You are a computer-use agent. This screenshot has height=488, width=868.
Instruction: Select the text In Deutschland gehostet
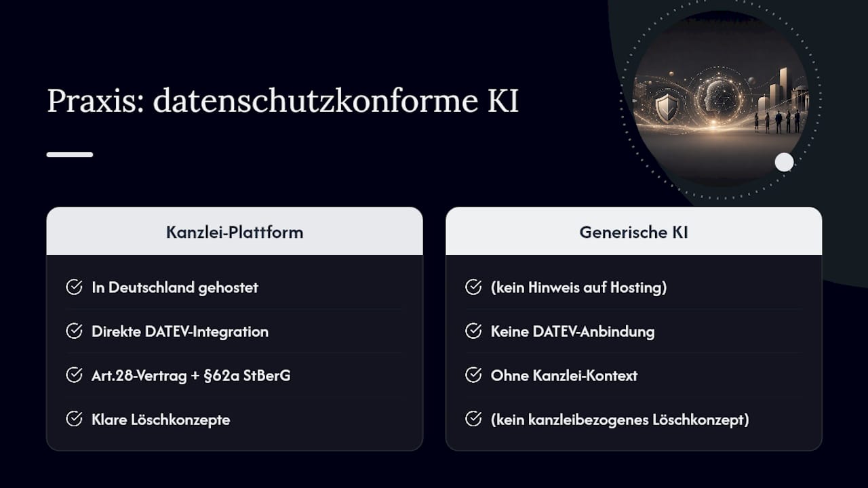click(x=175, y=287)
